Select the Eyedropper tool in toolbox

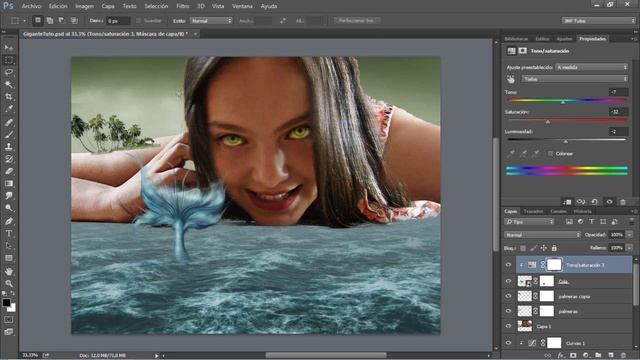(x=9, y=109)
